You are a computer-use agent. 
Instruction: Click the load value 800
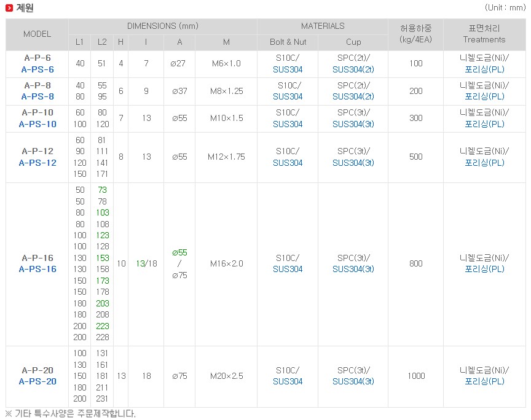click(415, 263)
